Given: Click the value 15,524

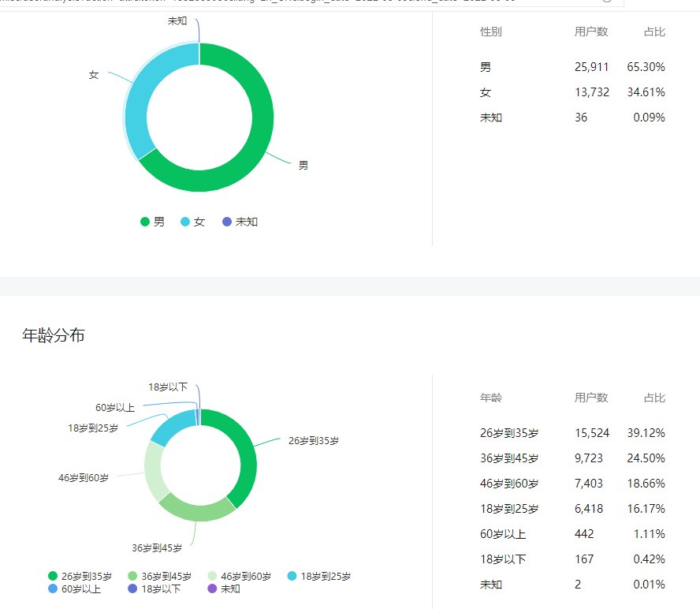Looking at the screenshot, I should click(x=592, y=433).
